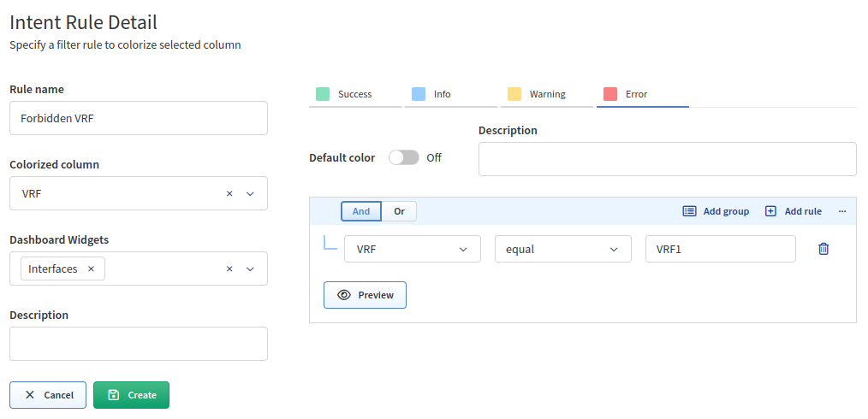Select the Or condition operator
868x419 pixels.
pos(399,211)
